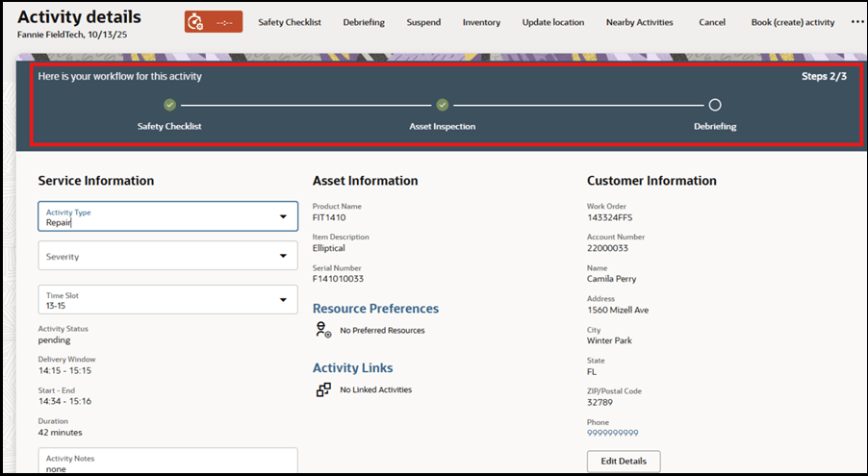Select Suspend in the action bar
The image size is (868, 476).
coord(423,22)
